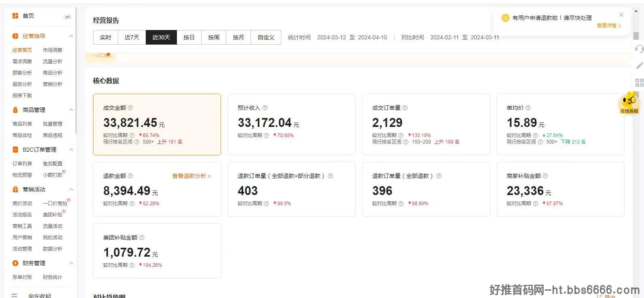The image size is (644, 298).
Task: Click help icon next to 商家补贴金额
Action: (545, 176)
